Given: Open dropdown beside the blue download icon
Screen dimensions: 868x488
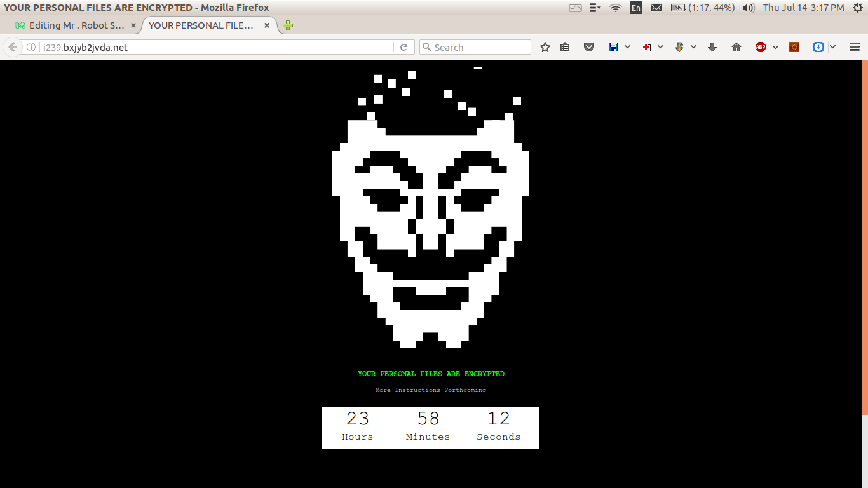Looking at the screenshot, I should click(832, 47).
